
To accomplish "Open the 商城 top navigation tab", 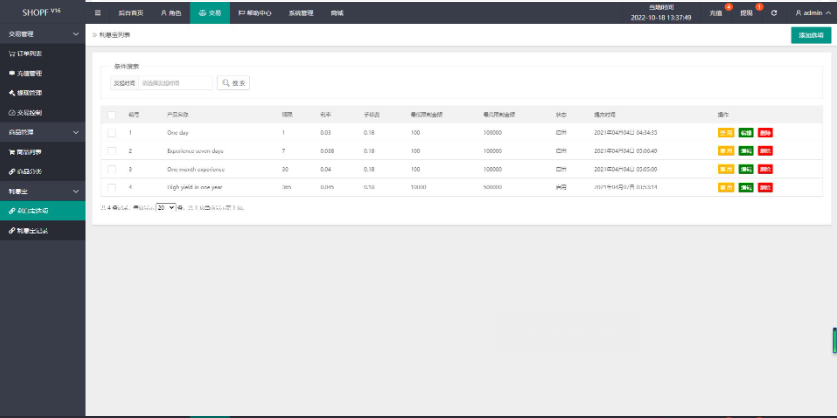I will [x=337, y=13].
